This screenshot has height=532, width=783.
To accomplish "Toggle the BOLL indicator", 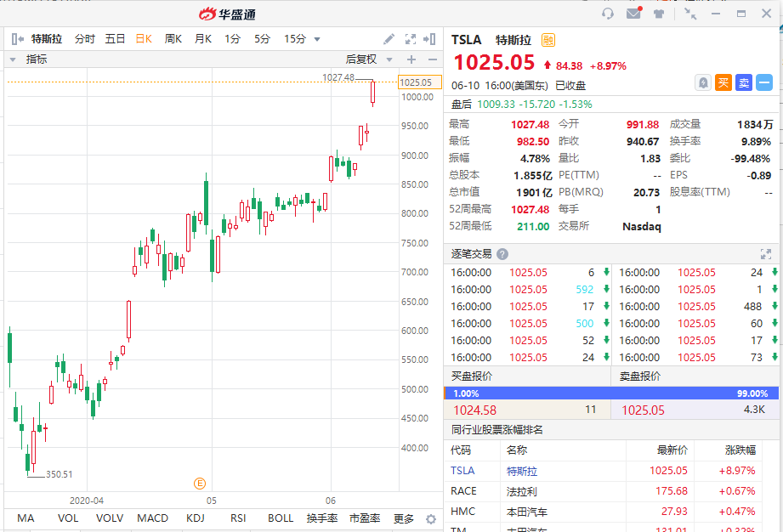I will click(x=281, y=518).
